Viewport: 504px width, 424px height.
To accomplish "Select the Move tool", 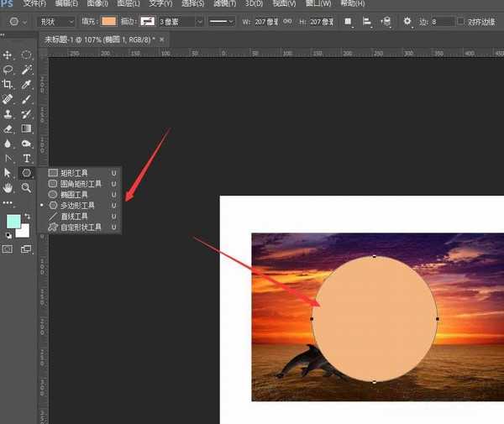I will [x=8, y=55].
